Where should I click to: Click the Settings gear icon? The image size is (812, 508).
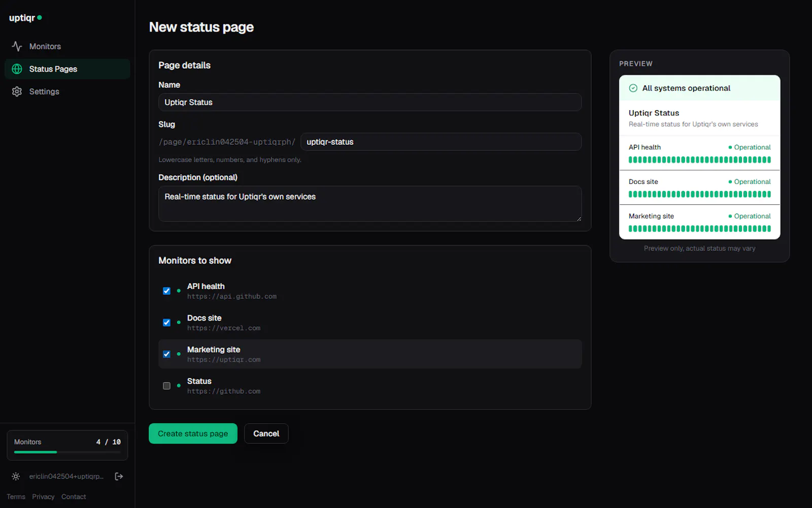tap(17, 91)
